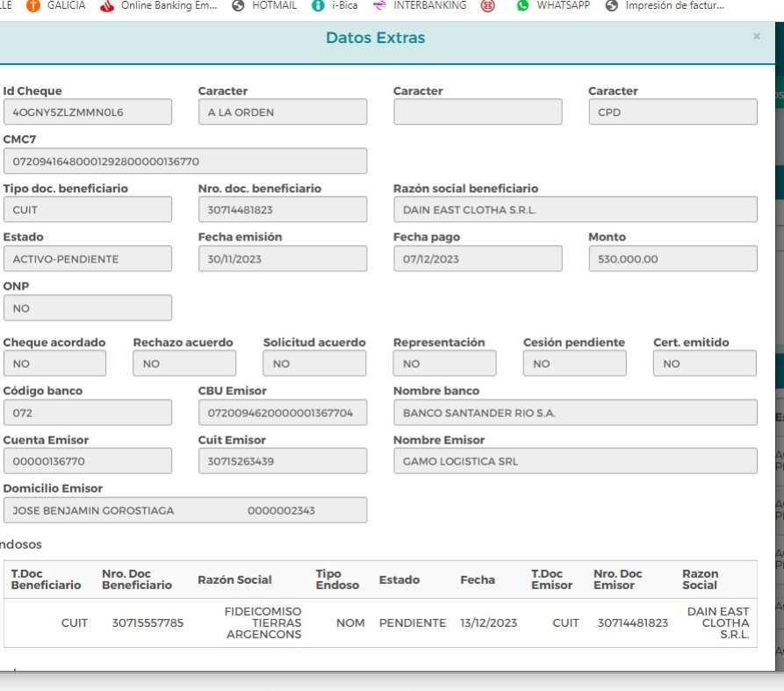
Task: Close the Datos Extras dialog
Action: point(757,36)
